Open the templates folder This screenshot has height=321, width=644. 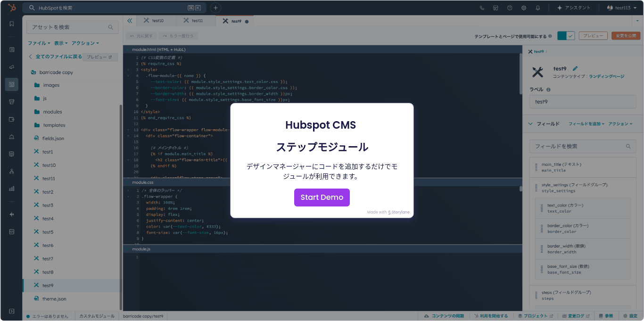click(54, 125)
